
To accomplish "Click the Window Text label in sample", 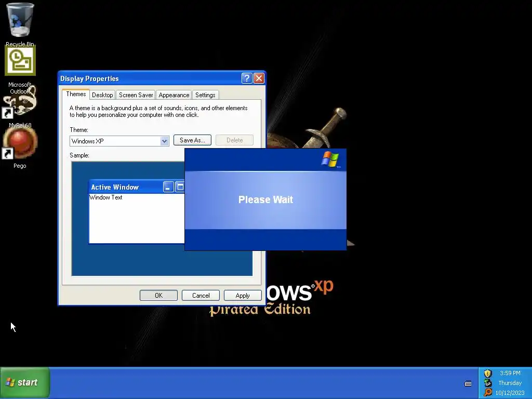I will 105,197.
